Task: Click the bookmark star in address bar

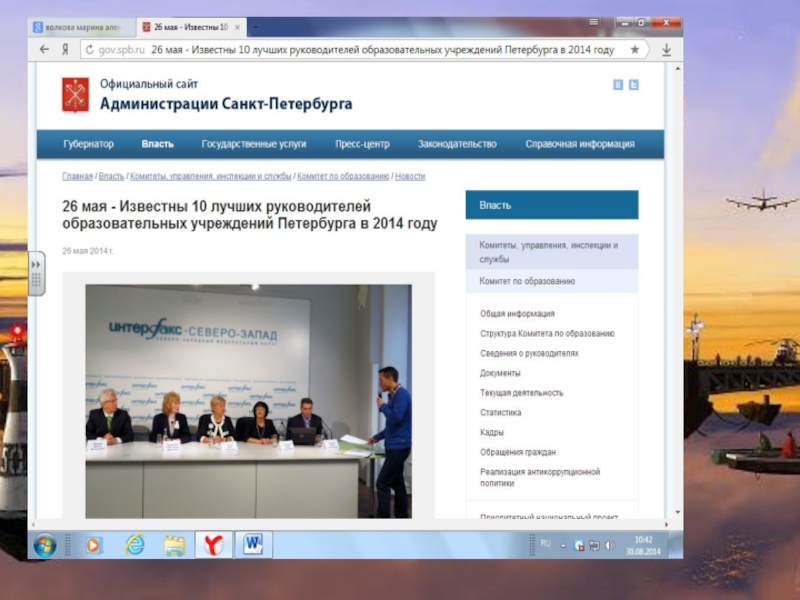Action: pyautogui.click(x=634, y=49)
